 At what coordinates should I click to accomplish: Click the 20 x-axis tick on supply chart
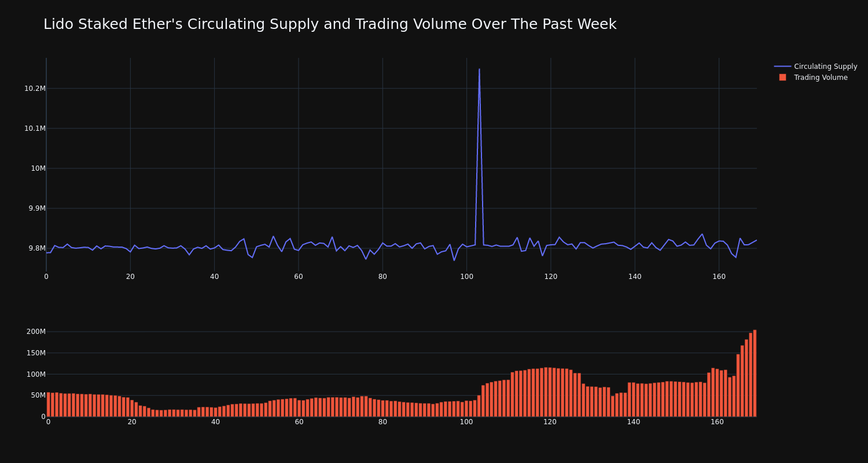pos(130,277)
